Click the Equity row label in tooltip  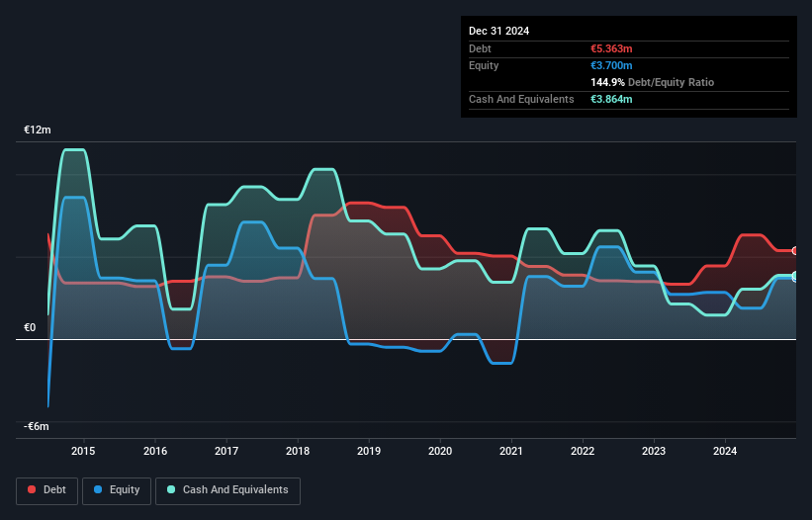click(484, 65)
